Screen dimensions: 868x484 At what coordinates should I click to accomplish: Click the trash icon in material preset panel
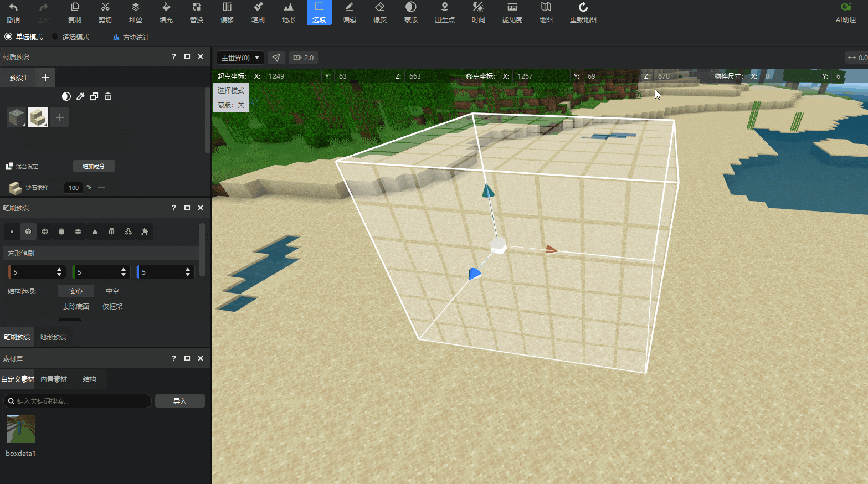point(108,96)
